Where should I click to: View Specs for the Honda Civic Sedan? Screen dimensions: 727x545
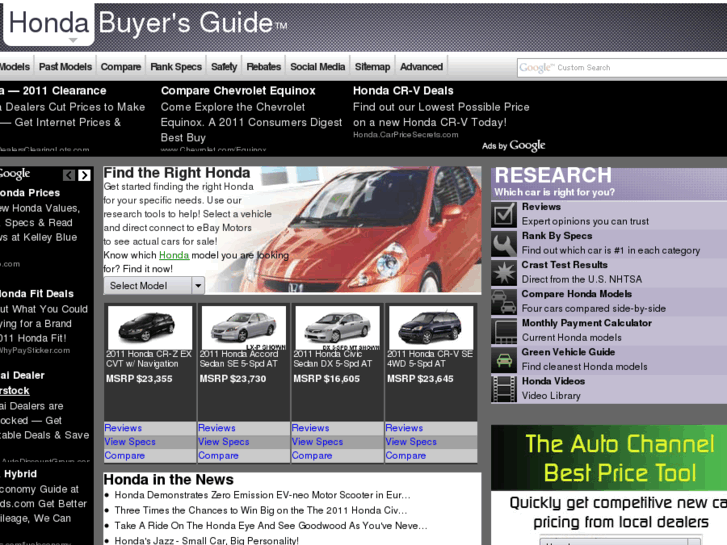318,442
